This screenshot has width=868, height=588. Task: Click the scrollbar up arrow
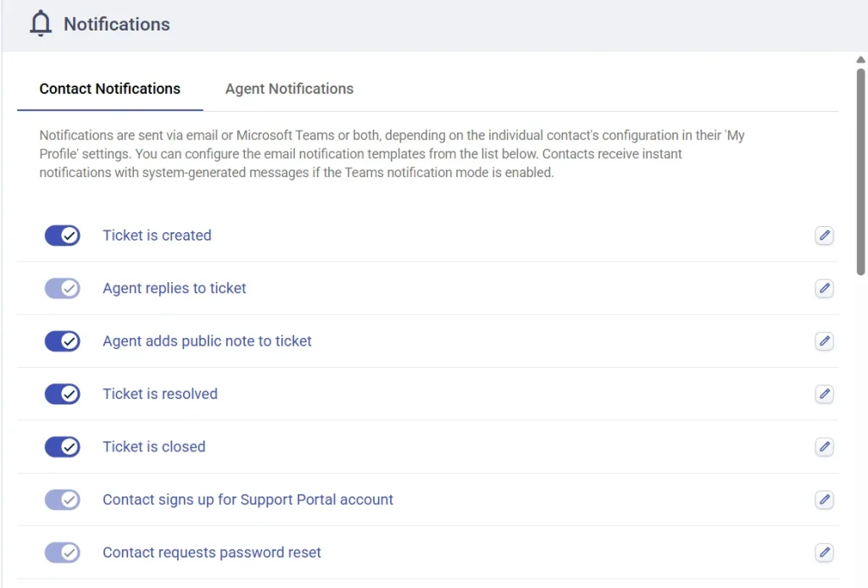[860, 60]
